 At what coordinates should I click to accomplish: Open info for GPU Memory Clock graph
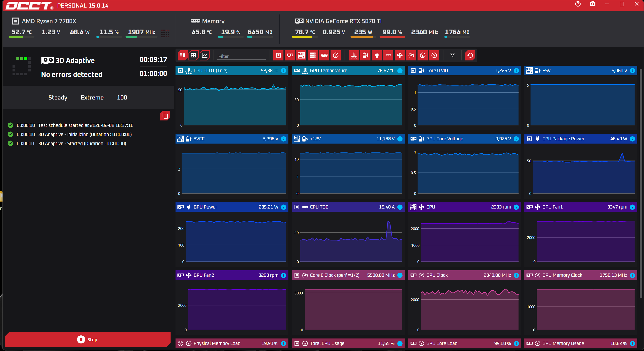(633, 275)
